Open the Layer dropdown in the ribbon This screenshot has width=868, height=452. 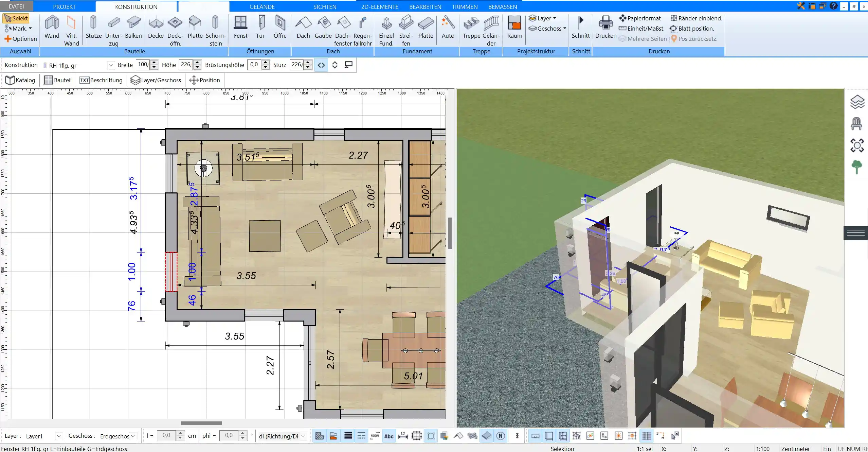pyautogui.click(x=543, y=18)
